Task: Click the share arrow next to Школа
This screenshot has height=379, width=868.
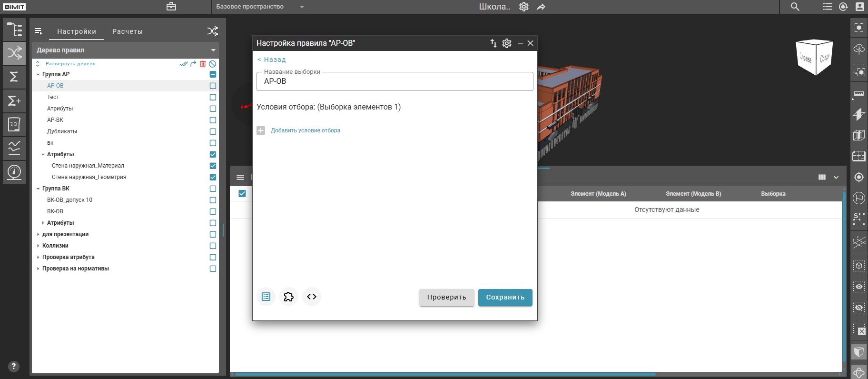Action: (541, 7)
